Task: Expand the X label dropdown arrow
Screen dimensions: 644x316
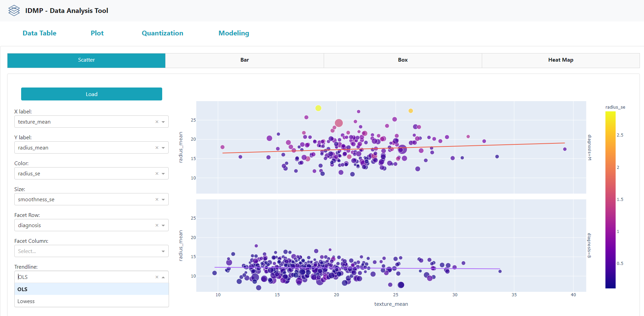Action: coord(163,122)
